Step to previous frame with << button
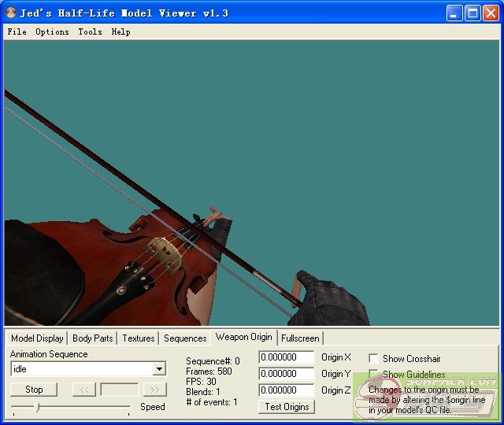The height and width of the screenshot is (425, 504). point(83,390)
